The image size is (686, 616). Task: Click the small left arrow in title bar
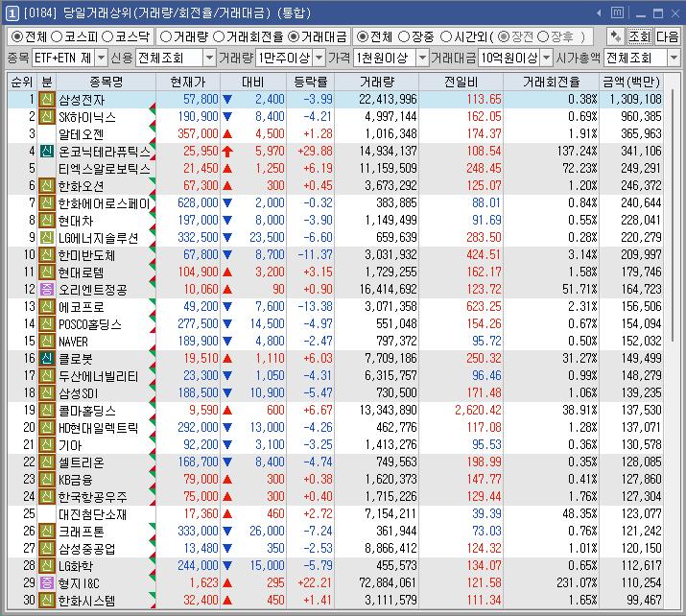[599, 13]
